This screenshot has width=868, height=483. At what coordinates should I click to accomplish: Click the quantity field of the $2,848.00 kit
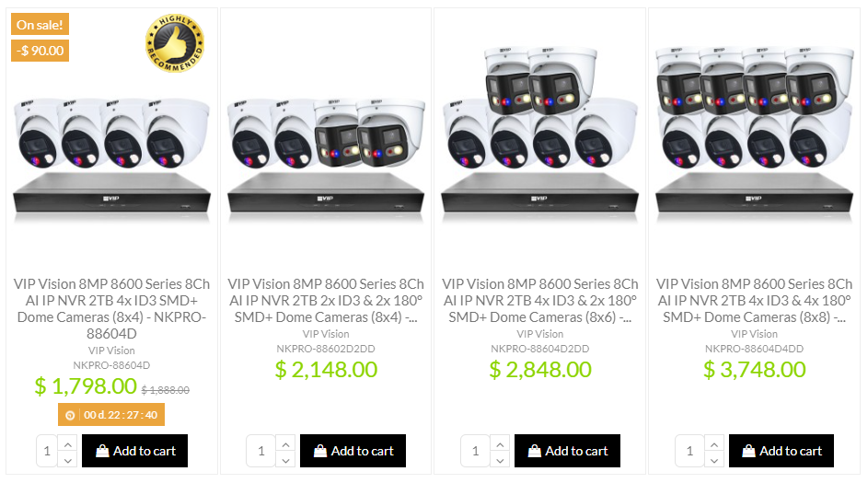point(476,451)
